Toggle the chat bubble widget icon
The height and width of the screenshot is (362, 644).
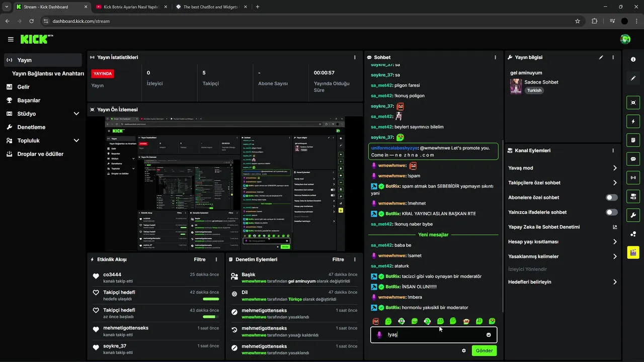[x=633, y=159]
